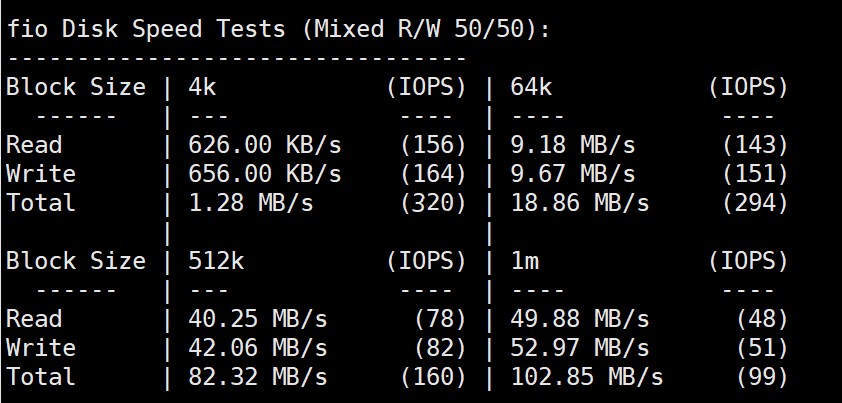Screen dimensions: 842x403
Task: Click the 512k block size header
Action: [x=216, y=261]
